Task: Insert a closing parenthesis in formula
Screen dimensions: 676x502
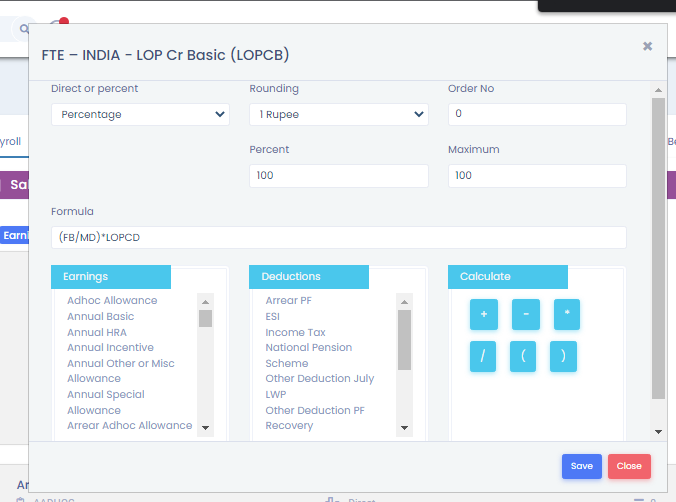Action: click(563, 356)
